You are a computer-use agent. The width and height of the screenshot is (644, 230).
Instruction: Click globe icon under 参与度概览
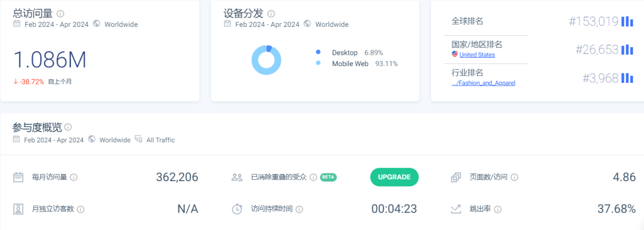(x=92, y=139)
